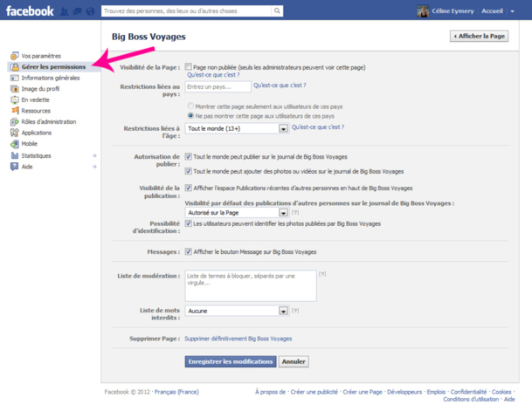Click Confidentialité footer link
Image resolution: width=532 pixels, height=418 pixels.
pyautogui.click(x=468, y=392)
